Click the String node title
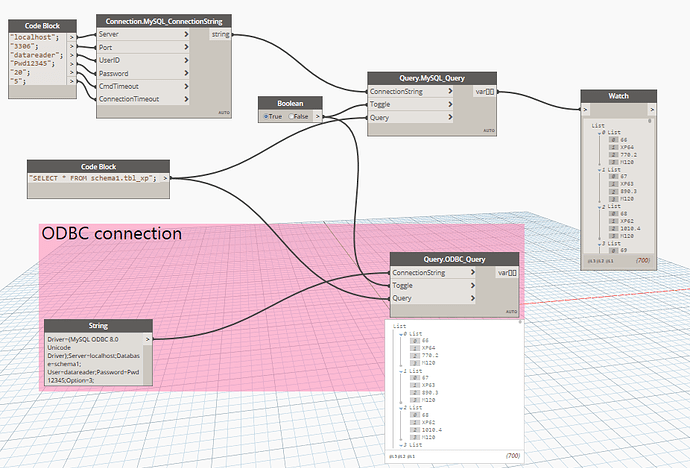 click(x=98, y=326)
